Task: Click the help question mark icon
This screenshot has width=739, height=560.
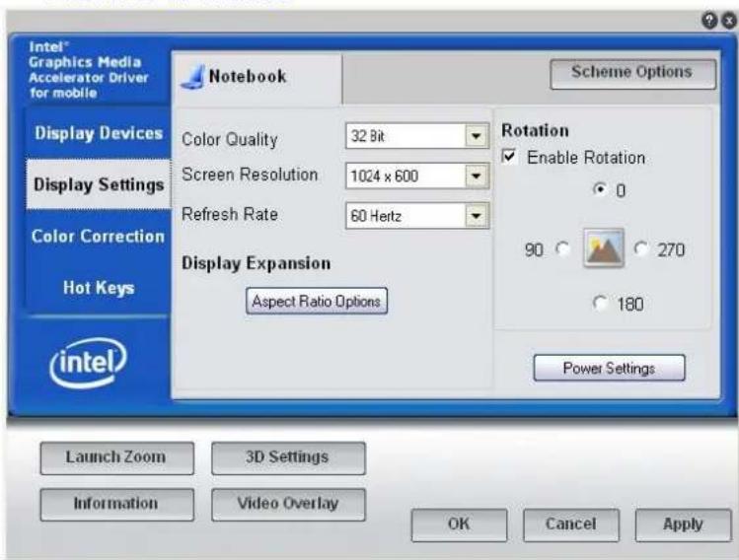Action: tap(709, 21)
